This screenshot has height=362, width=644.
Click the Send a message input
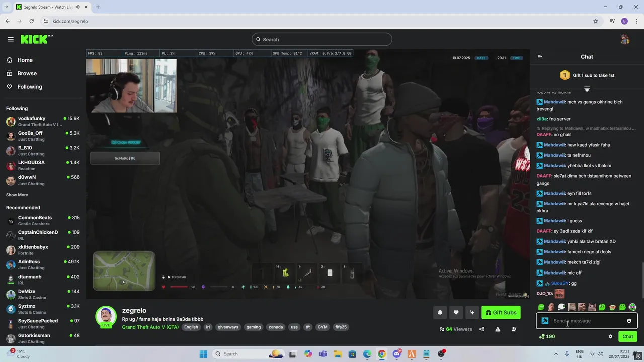click(x=587, y=321)
